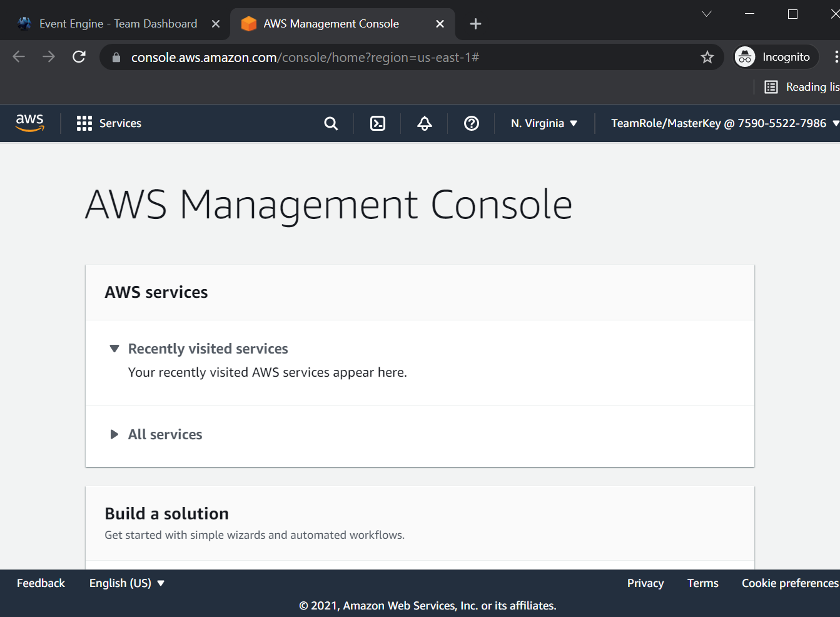Bookmark this page with star icon

coord(707,57)
